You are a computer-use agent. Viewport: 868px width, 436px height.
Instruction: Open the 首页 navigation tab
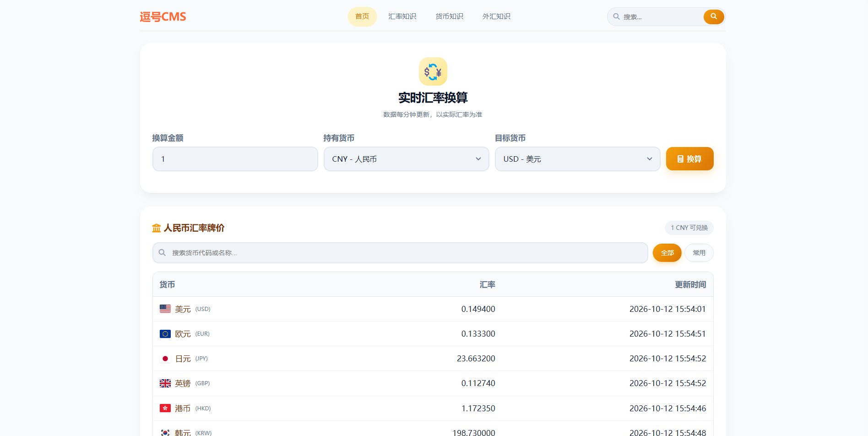[362, 16]
